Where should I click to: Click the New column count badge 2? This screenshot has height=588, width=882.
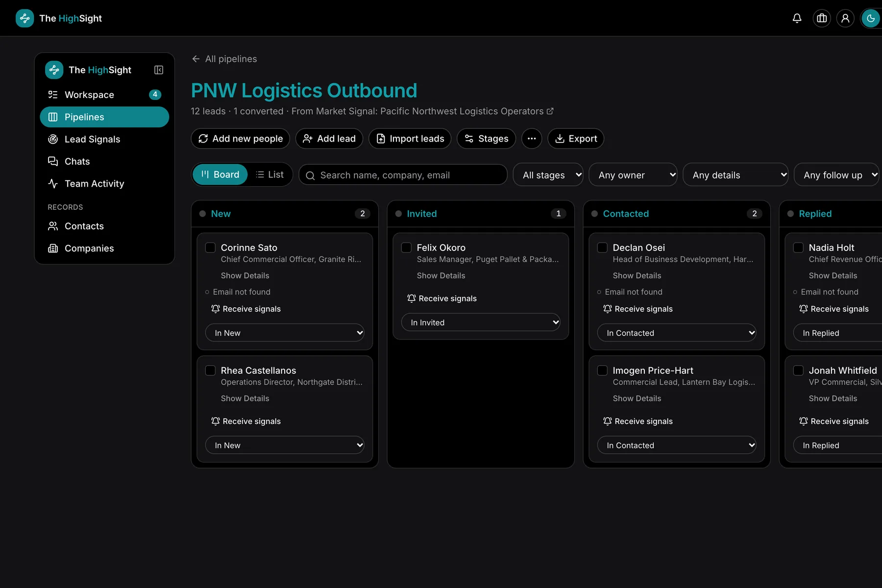pyautogui.click(x=363, y=214)
